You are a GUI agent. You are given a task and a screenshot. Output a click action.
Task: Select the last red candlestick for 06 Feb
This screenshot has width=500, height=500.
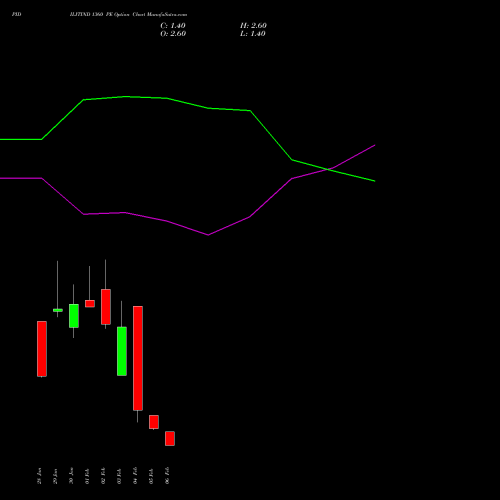coord(170,438)
